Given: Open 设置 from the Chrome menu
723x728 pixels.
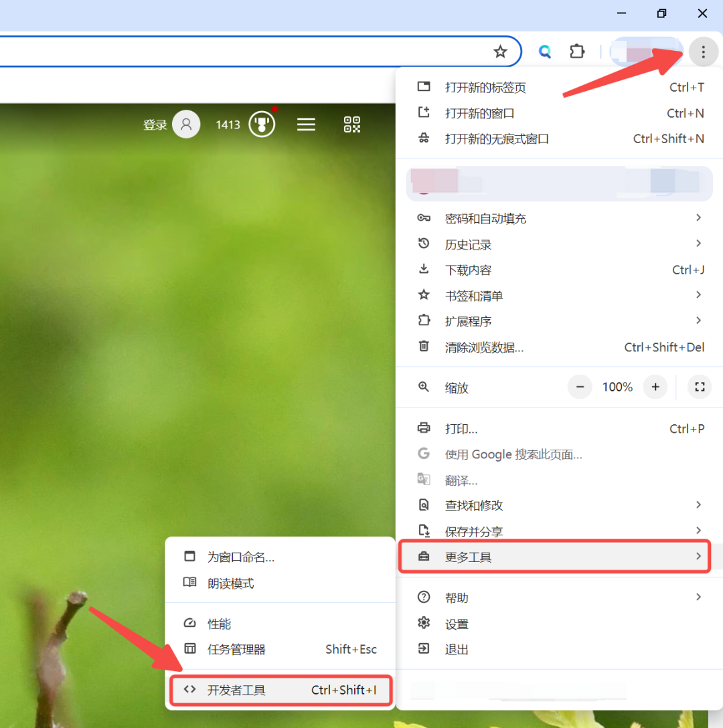Looking at the screenshot, I should (457, 624).
